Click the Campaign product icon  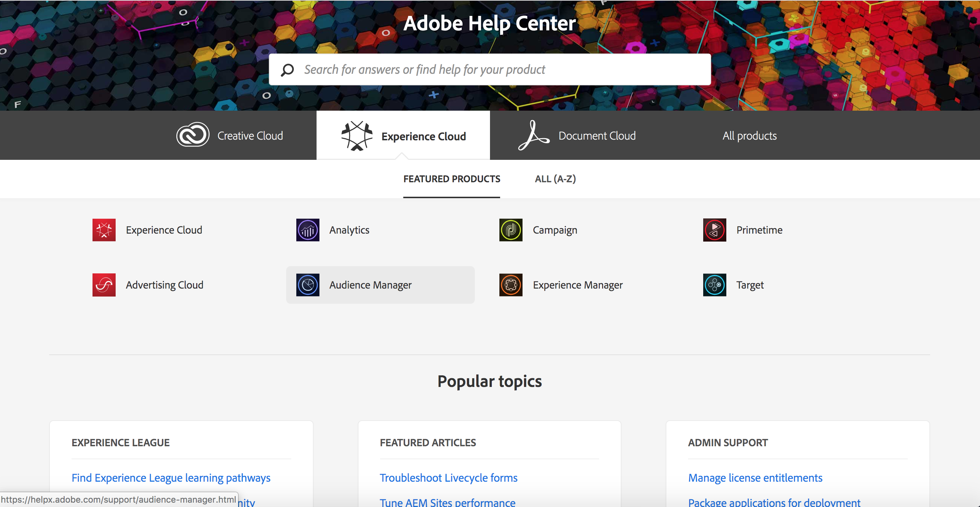coord(511,230)
